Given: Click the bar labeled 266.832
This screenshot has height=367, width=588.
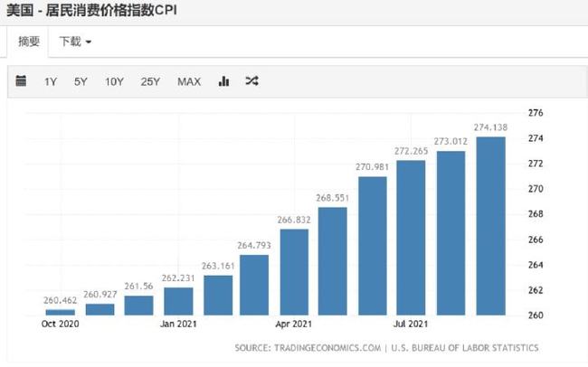Looking at the screenshot, I should [x=294, y=272].
